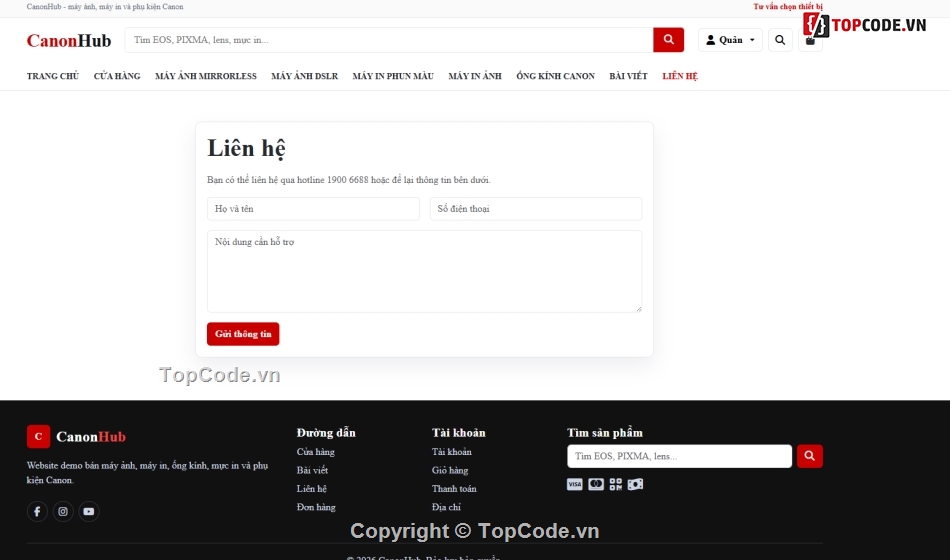The image size is (950, 560).
Task: Visit the Facebook page icon in footer
Action: (x=37, y=512)
